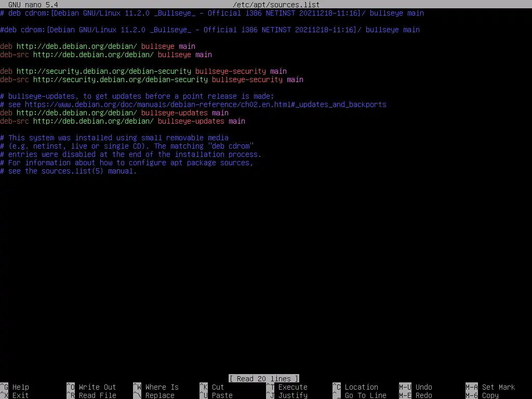Viewport: 532px width, 399px height.
Task: Click "bullseye-updates" in the deb bullseye-updates line
Action: click(x=175, y=113)
